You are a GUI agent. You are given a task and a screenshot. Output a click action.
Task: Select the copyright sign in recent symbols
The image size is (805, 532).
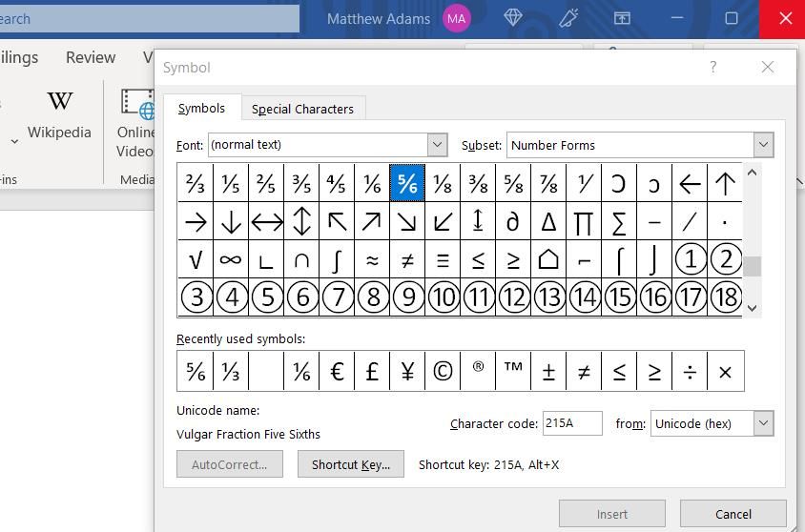pos(443,371)
